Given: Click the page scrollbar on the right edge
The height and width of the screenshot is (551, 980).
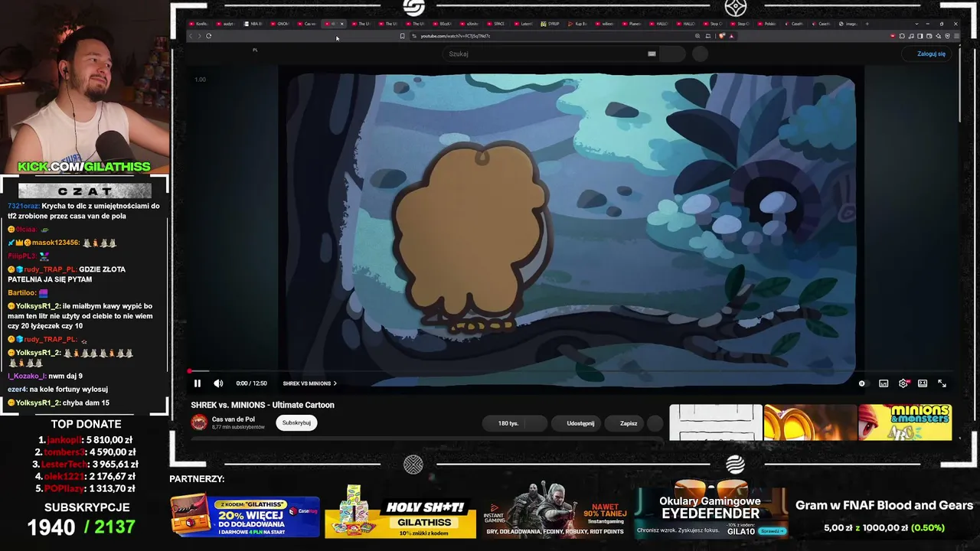Looking at the screenshot, I should 959,84.
